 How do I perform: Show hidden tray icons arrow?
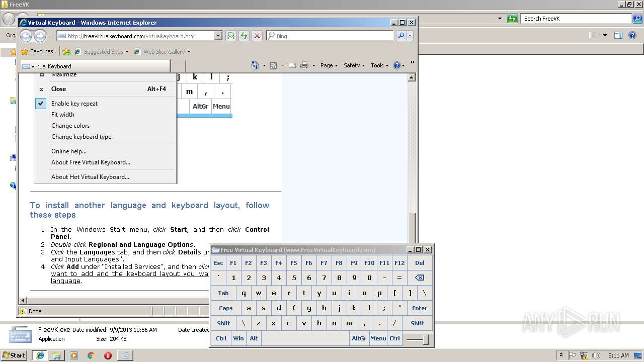tap(561, 355)
